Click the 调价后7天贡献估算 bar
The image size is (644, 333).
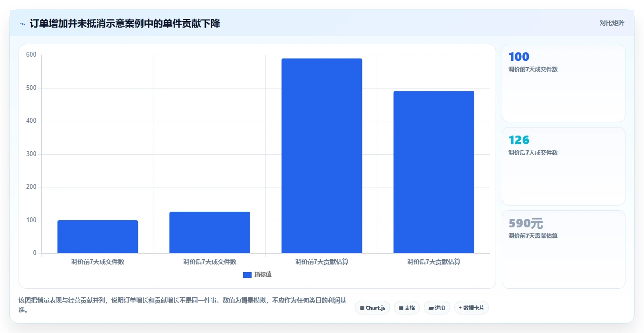(434, 172)
